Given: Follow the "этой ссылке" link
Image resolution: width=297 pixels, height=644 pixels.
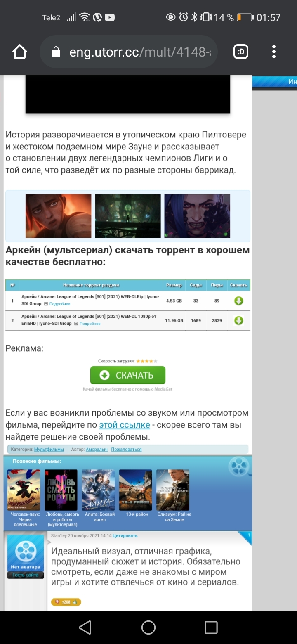Looking at the screenshot, I should [124, 425].
